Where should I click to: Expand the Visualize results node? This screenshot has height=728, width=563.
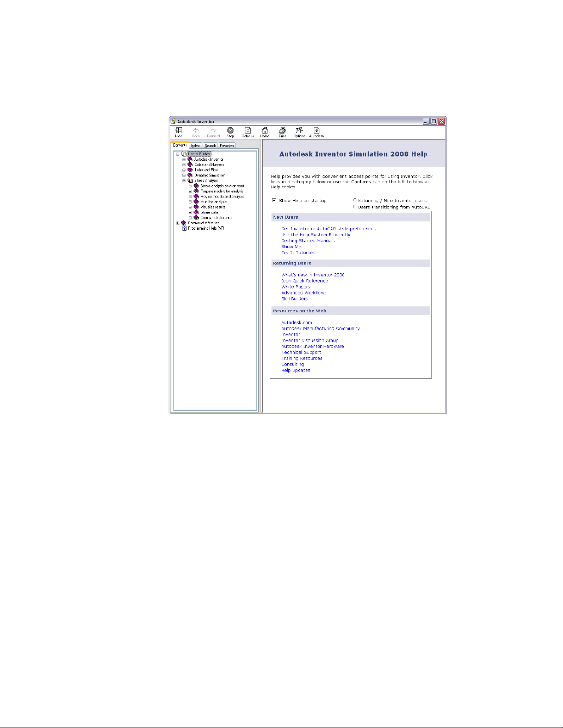[190, 207]
